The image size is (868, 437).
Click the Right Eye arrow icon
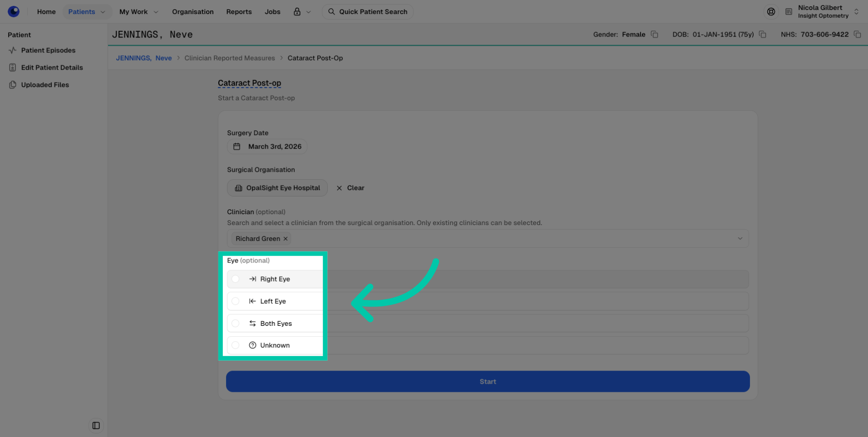click(253, 279)
